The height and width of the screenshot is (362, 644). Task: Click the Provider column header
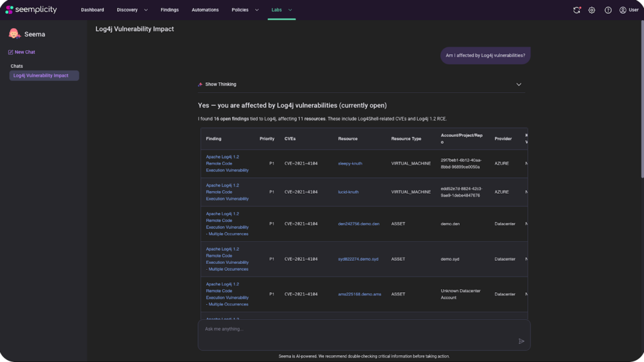[x=503, y=139]
